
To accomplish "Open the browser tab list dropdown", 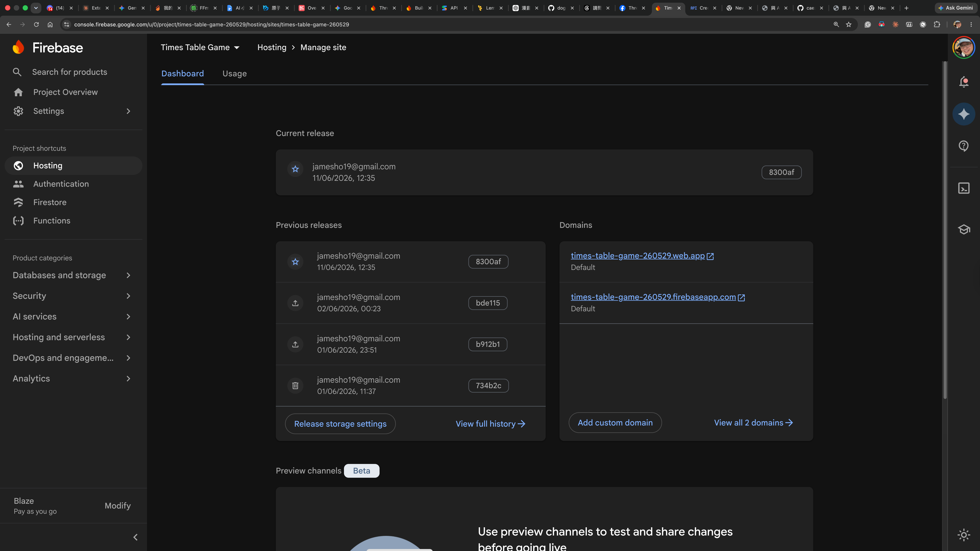I will pos(36,8).
